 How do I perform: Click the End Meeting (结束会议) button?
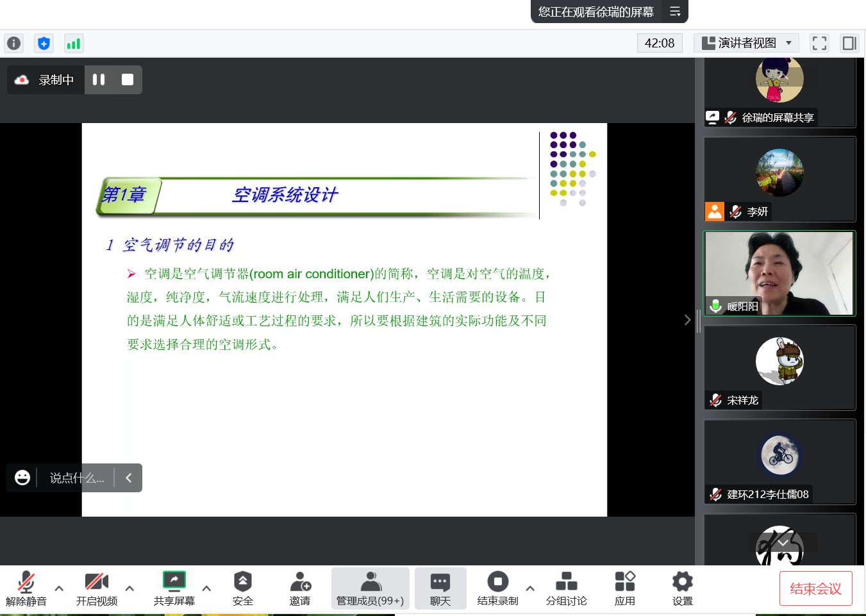pos(815,588)
